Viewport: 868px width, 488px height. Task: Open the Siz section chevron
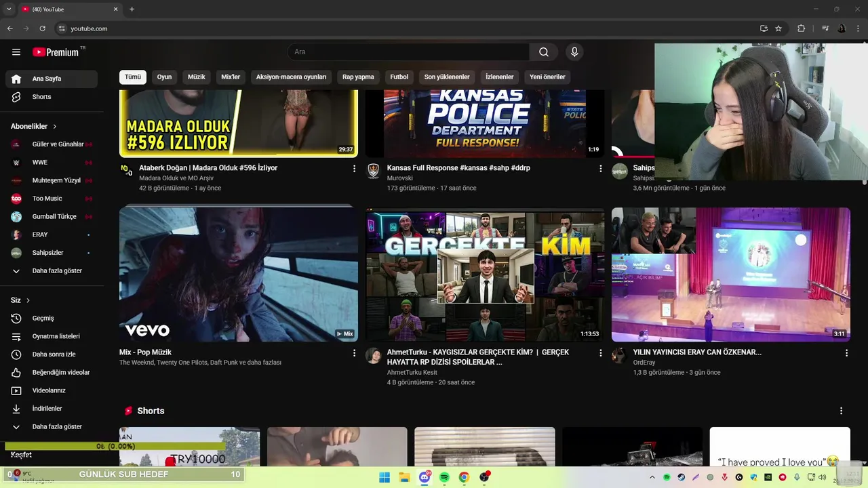click(x=28, y=300)
